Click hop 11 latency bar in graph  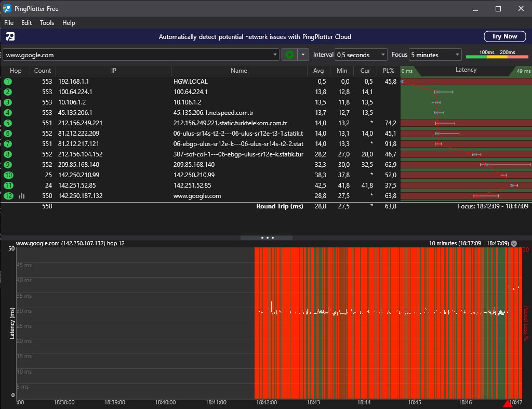click(466, 186)
